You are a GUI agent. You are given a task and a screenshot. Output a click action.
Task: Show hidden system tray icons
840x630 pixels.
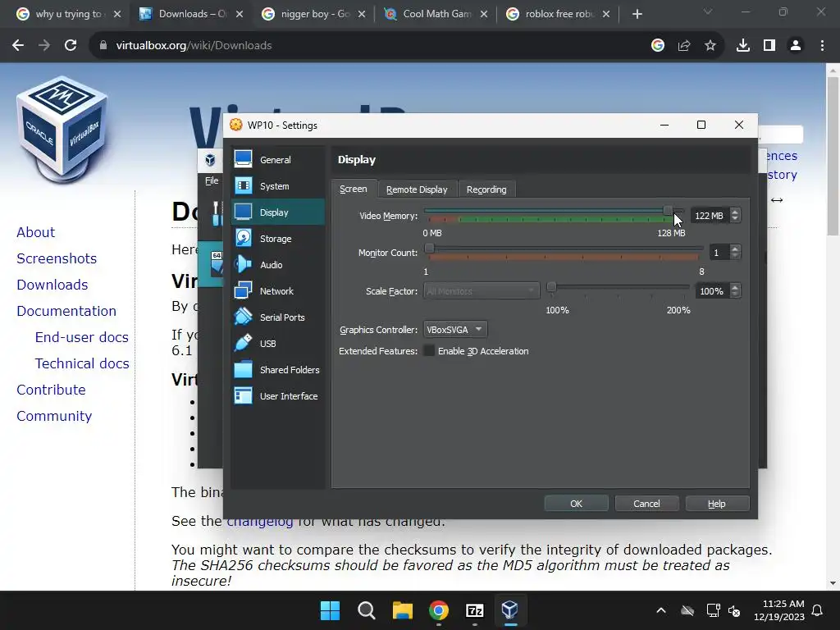point(661,610)
